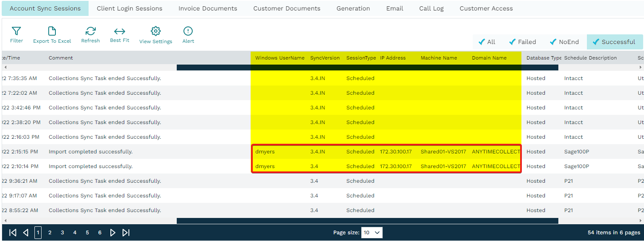The height and width of the screenshot is (241, 644).
Task: Open the Invoice Documents tab
Action: tap(208, 8)
